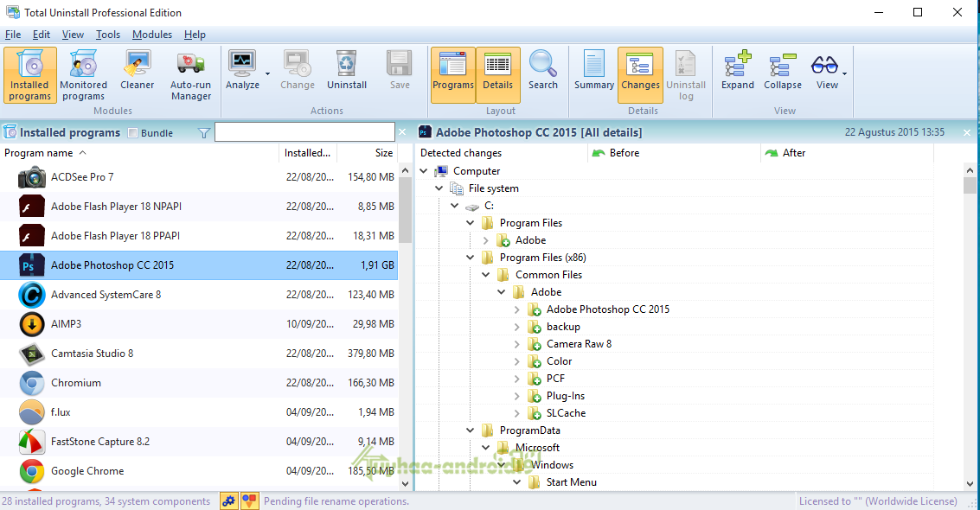Sort list by Size column
The height and width of the screenshot is (510, 980).
point(367,153)
